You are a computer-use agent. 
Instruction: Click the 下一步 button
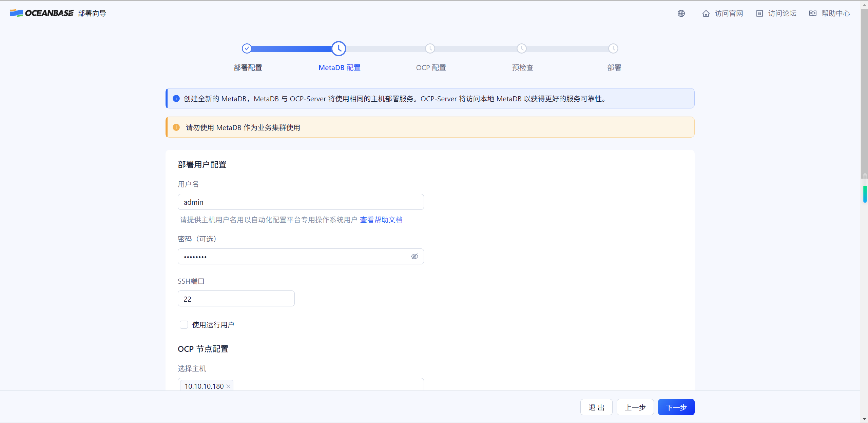point(676,407)
